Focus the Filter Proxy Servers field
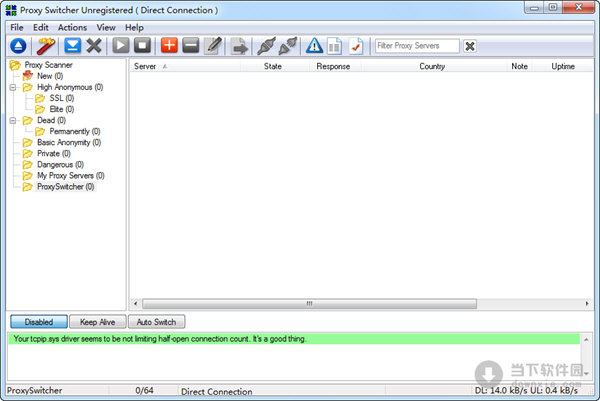Screen dimensions: 600x401 pyautogui.click(x=417, y=46)
